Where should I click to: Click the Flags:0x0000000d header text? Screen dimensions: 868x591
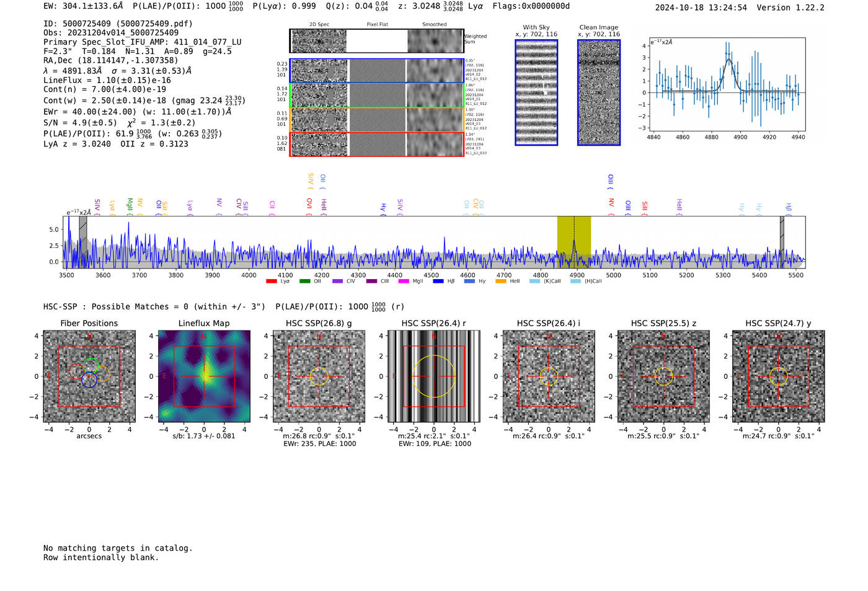coord(531,6)
